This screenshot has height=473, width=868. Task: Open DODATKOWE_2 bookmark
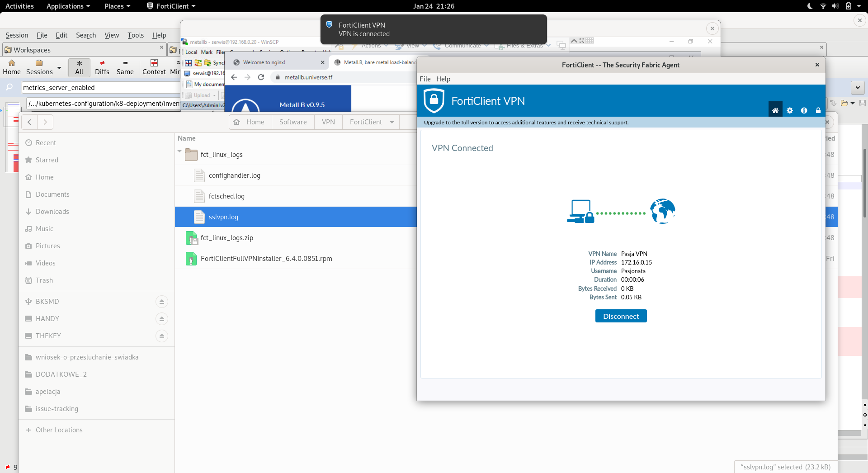(96, 374)
